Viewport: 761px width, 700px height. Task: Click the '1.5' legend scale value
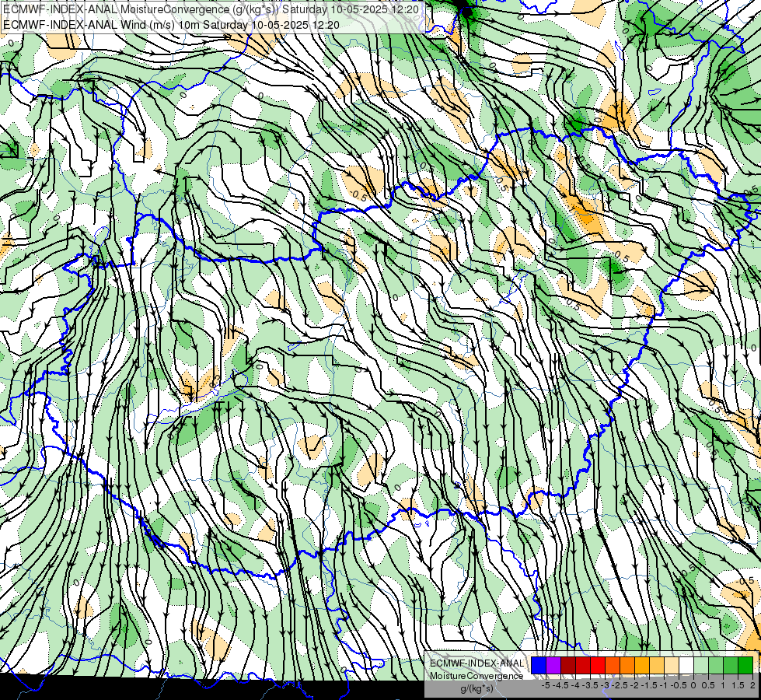click(x=738, y=685)
